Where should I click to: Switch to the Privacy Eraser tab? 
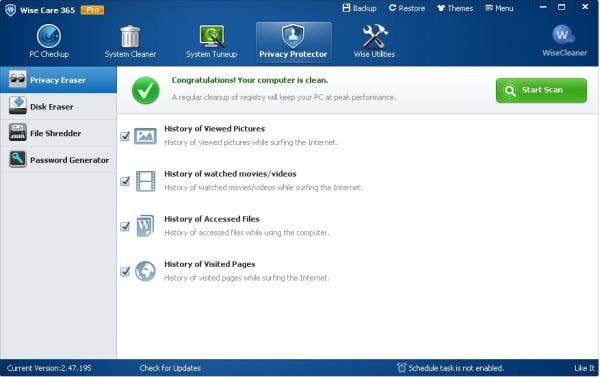click(58, 80)
